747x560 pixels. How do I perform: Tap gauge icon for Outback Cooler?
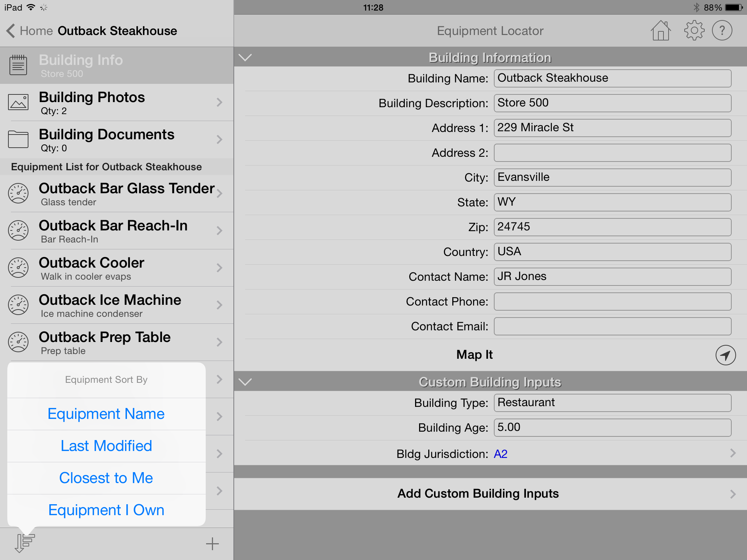18,268
